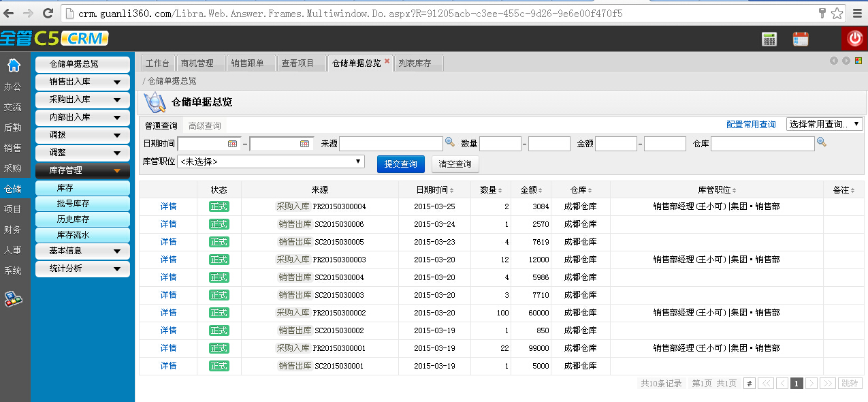The height and width of the screenshot is (402, 868).
Task: Sort by 库管职位 column header
Action: [x=717, y=190]
